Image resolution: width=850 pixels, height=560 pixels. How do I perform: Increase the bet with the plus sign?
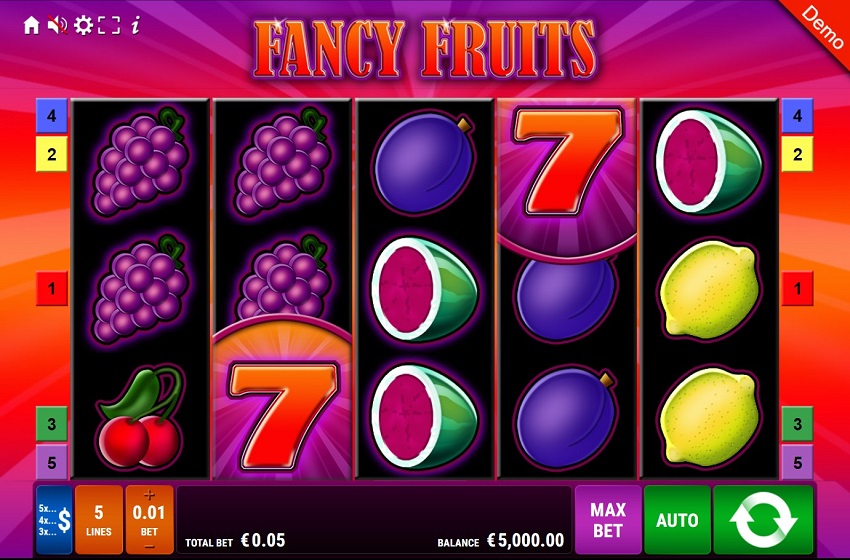pyautogui.click(x=149, y=494)
